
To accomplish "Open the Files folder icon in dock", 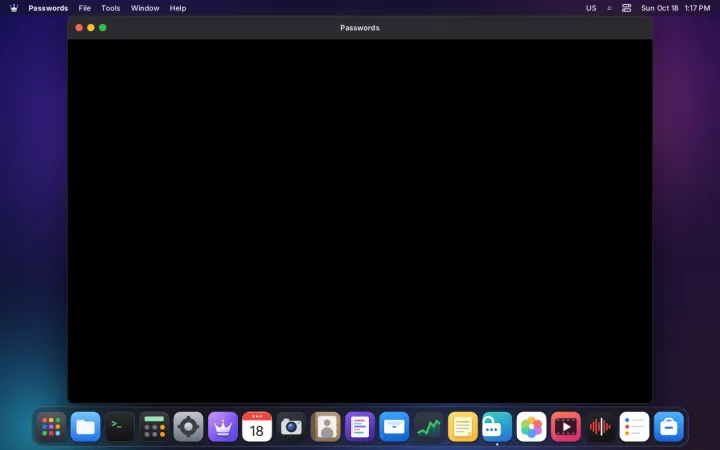I will [85, 427].
